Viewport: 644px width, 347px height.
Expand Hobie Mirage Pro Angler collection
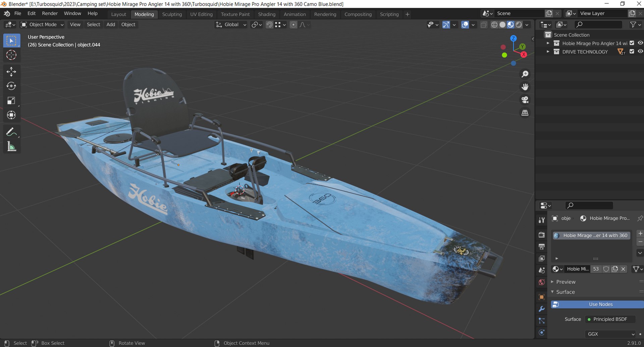548,43
